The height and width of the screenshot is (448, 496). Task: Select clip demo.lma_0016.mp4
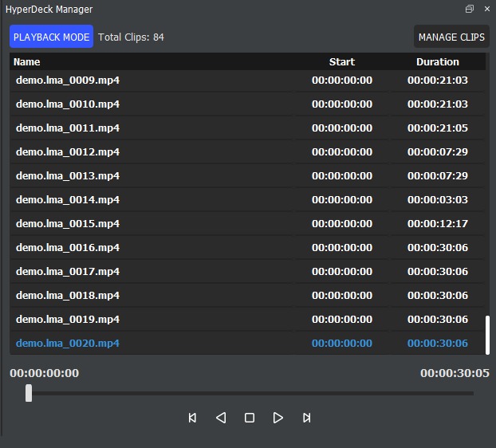[x=247, y=248]
